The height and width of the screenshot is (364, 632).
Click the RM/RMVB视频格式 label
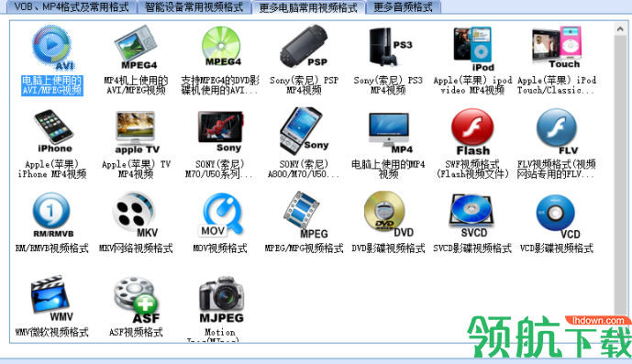tap(52, 248)
